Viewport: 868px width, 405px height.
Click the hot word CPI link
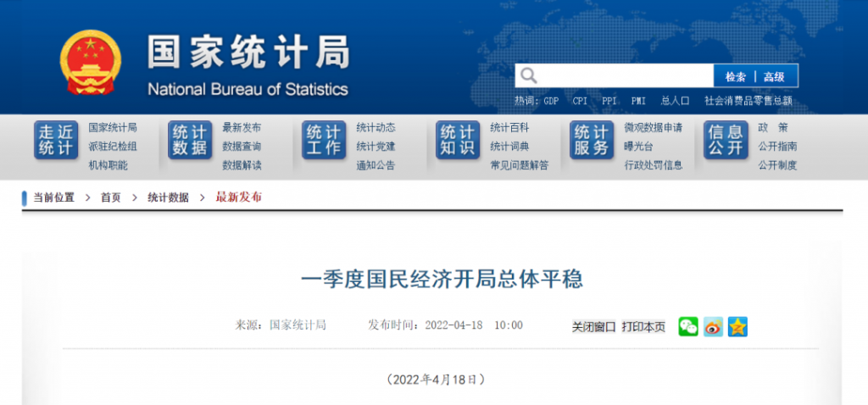point(580,100)
